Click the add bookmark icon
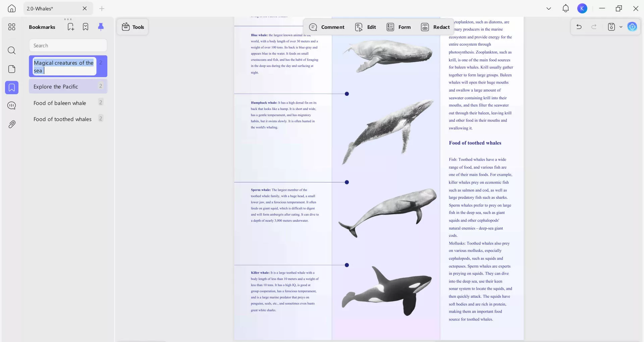The width and height of the screenshot is (644, 342). [x=70, y=27]
